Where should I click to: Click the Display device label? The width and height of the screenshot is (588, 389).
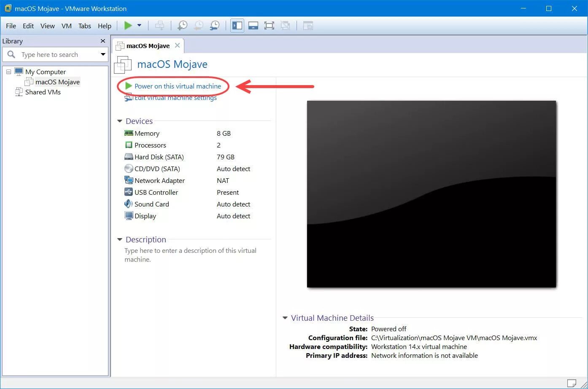click(145, 216)
